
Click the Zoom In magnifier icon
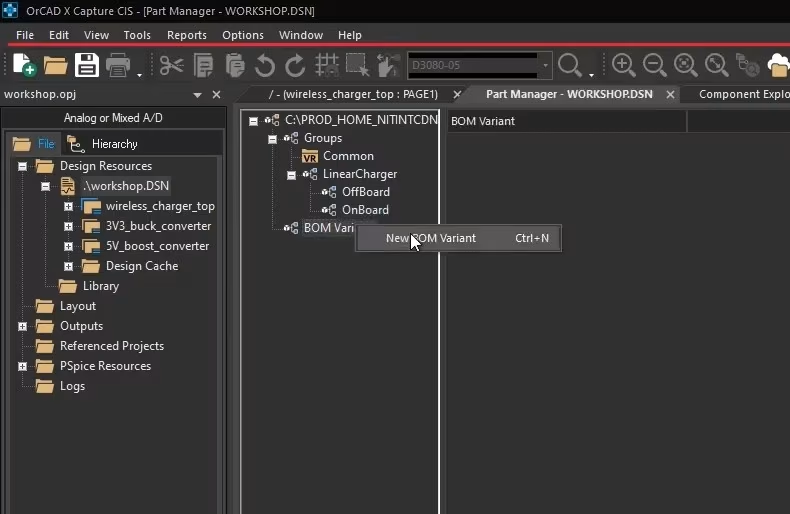pos(623,65)
